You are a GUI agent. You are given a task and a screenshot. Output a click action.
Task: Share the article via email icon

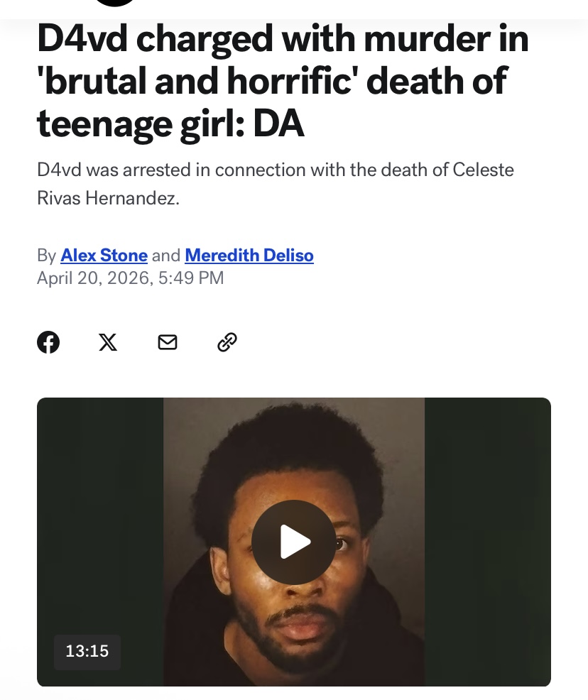point(168,342)
